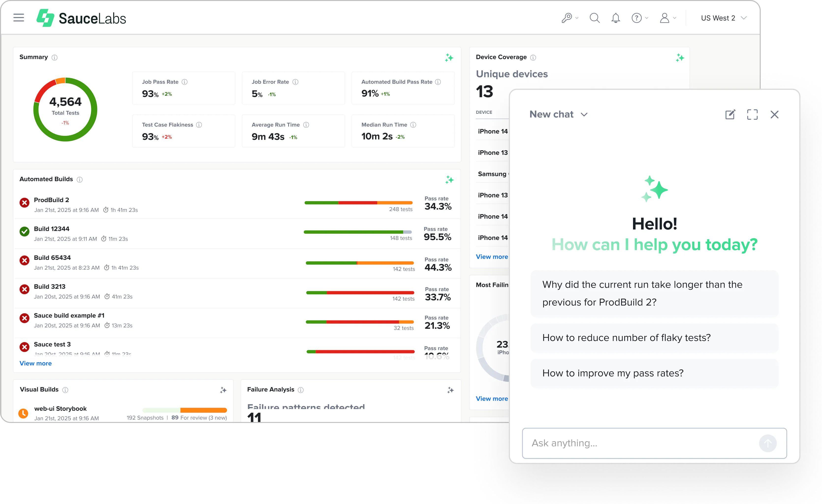
Task: Click the AI sparkle icon in Summary
Action: tap(449, 58)
